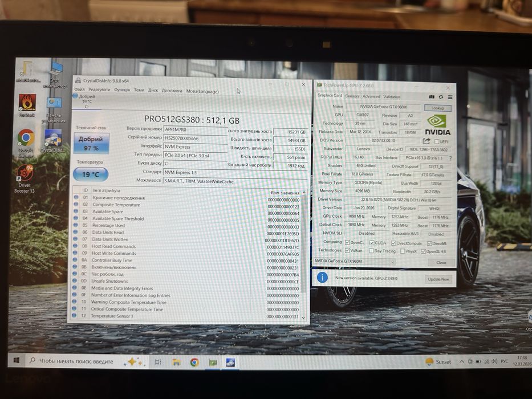The height and width of the screenshot is (399, 532).
Task: Open network icon in system tray
Action: (486, 362)
